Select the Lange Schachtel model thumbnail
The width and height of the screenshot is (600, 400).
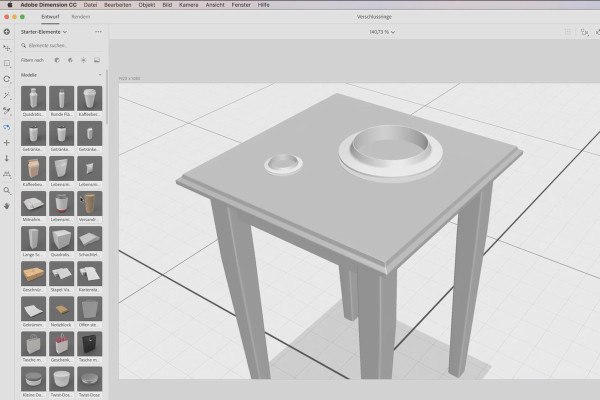[34, 239]
